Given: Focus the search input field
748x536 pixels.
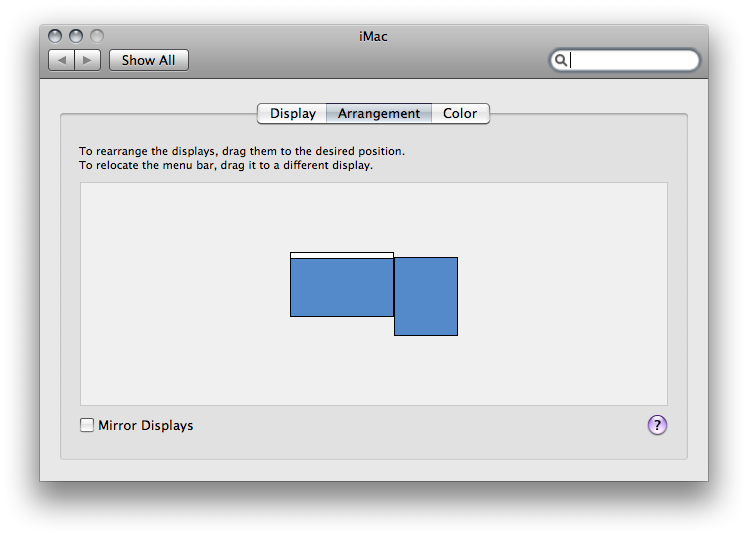Looking at the screenshot, I should 624,60.
